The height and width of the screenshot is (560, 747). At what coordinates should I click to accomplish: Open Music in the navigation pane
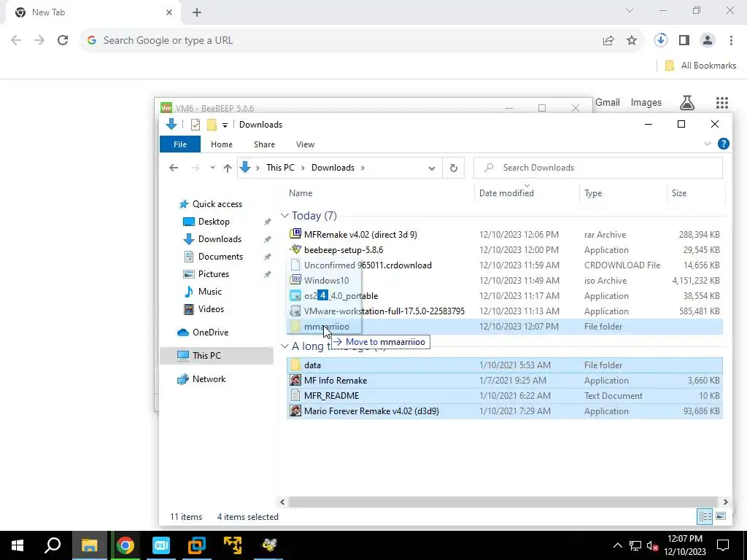coord(209,292)
